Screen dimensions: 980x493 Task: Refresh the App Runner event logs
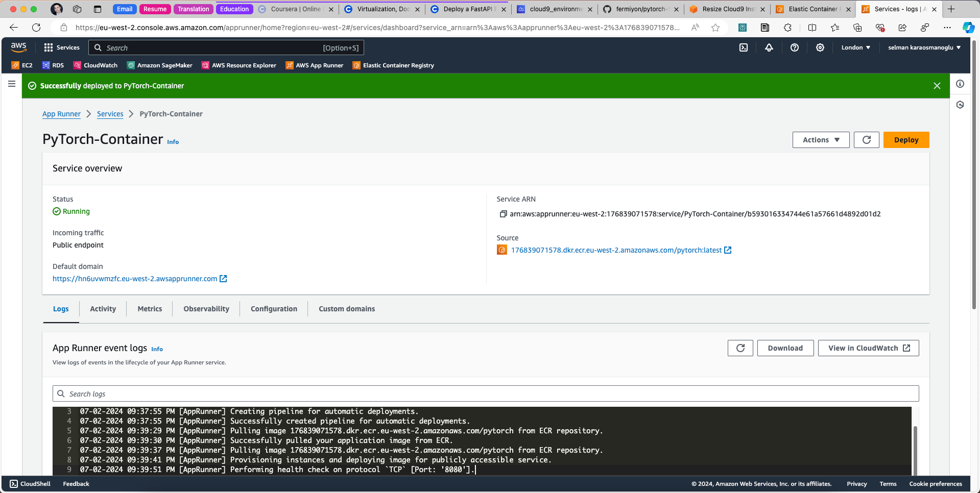(x=740, y=348)
